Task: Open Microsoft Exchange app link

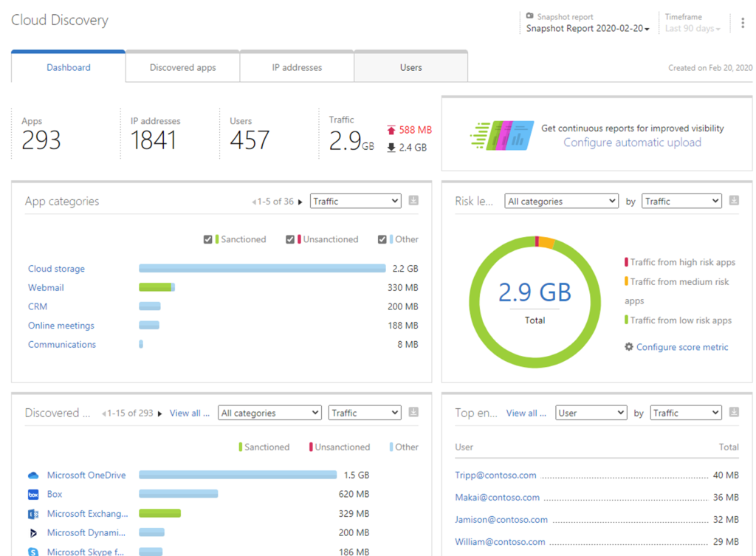Action: pyautogui.click(x=87, y=514)
